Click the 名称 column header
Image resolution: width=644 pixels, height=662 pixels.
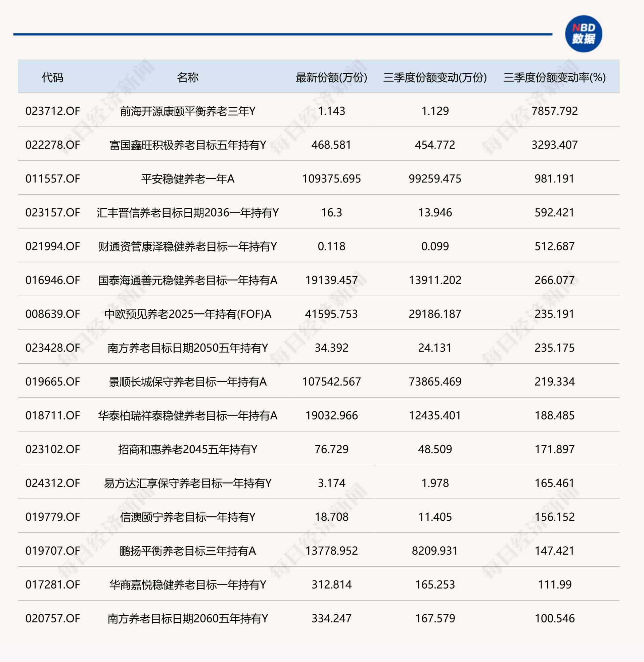coord(188,78)
